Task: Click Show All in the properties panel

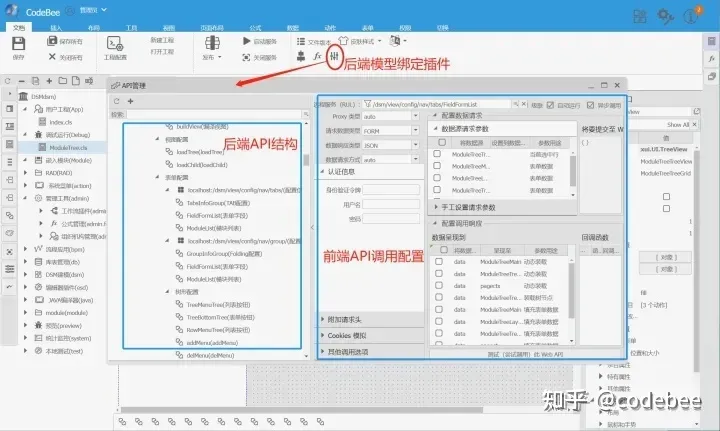Action: (x=678, y=124)
